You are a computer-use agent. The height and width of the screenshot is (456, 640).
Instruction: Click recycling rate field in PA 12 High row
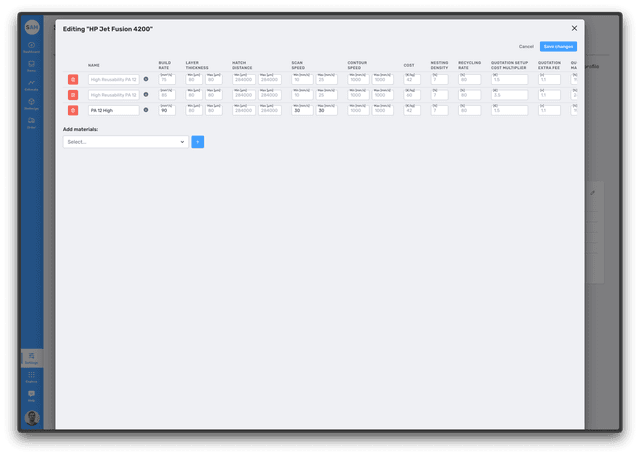pyautogui.click(x=470, y=110)
